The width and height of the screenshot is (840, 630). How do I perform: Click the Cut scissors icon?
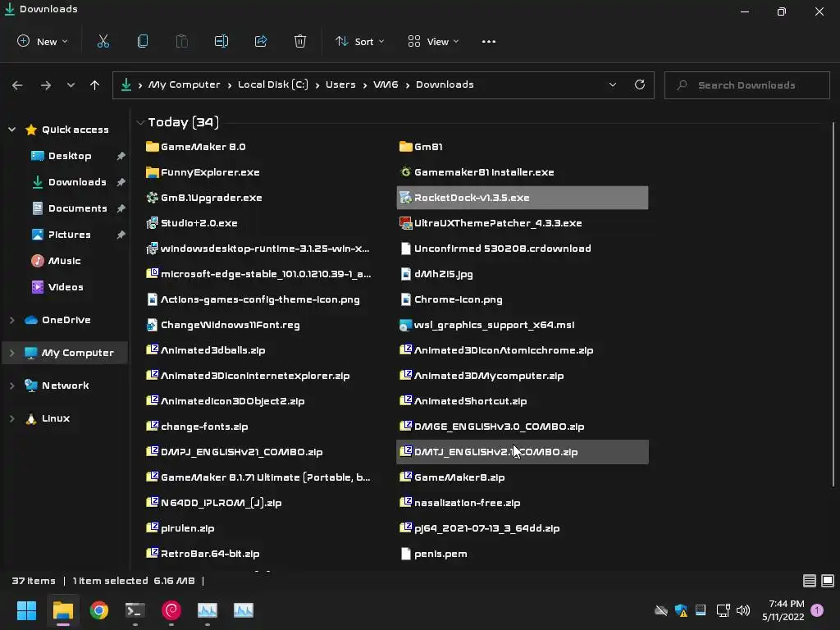pyautogui.click(x=103, y=41)
